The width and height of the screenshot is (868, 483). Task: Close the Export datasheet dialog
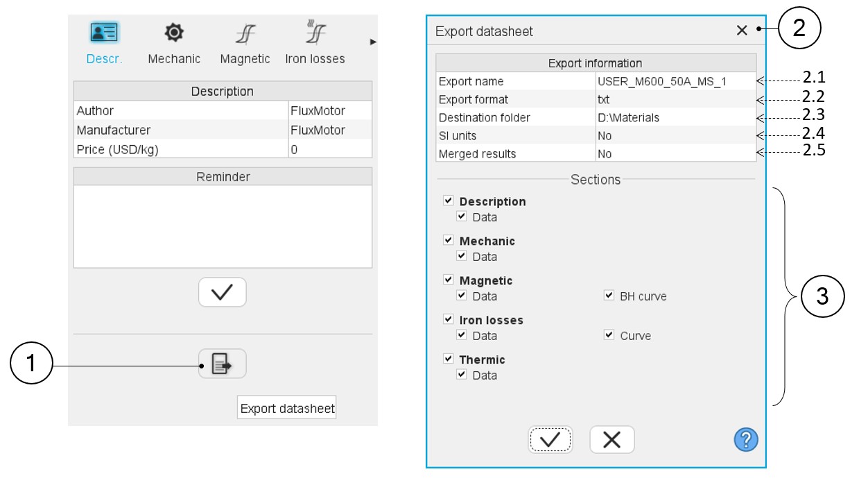click(742, 31)
